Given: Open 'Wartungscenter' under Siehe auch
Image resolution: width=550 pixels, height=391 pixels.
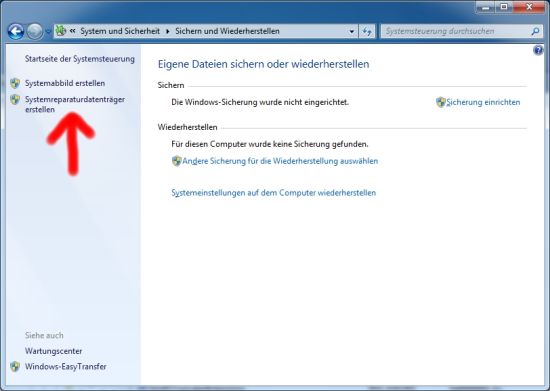Looking at the screenshot, I should (53, 351).
